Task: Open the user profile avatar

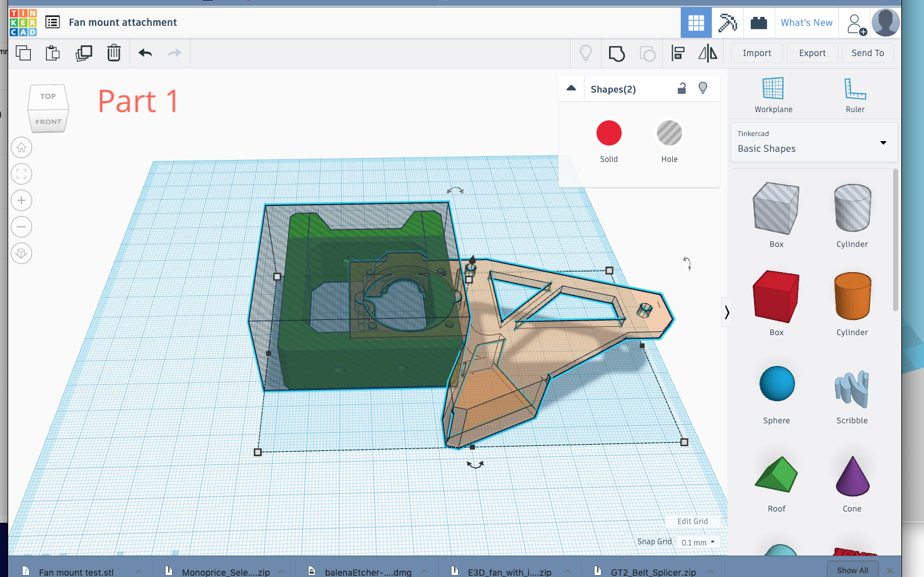Action: click(886, 23)
